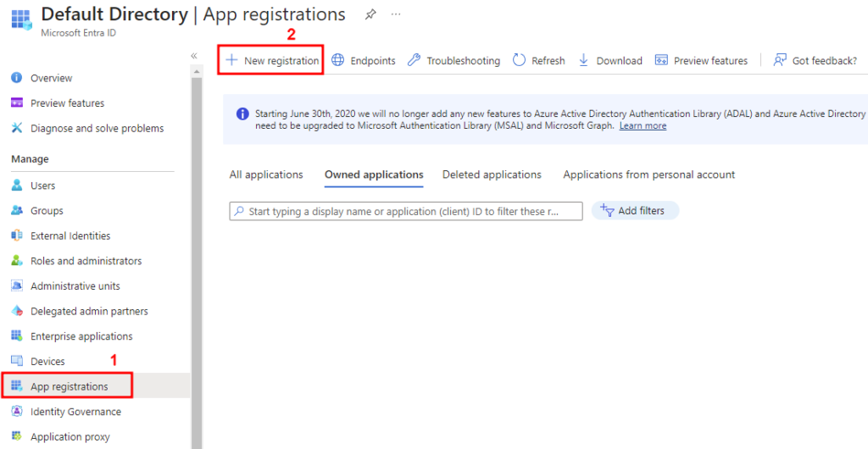Open the more options ellipsis in header
The width and height of the screenshot is (868, 449).
pyautogui.click(x=396, y=14)
